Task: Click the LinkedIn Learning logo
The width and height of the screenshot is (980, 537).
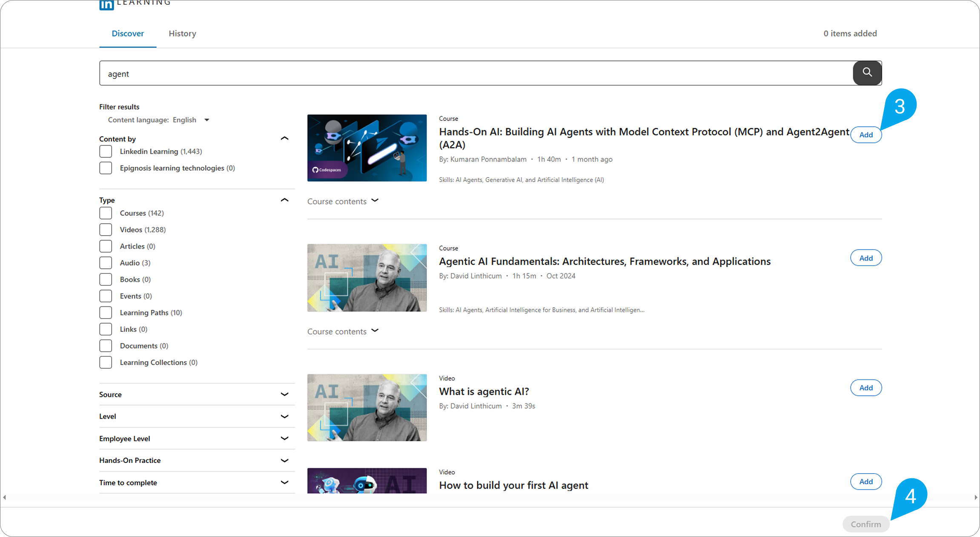Action: click(x=106, y=5)
